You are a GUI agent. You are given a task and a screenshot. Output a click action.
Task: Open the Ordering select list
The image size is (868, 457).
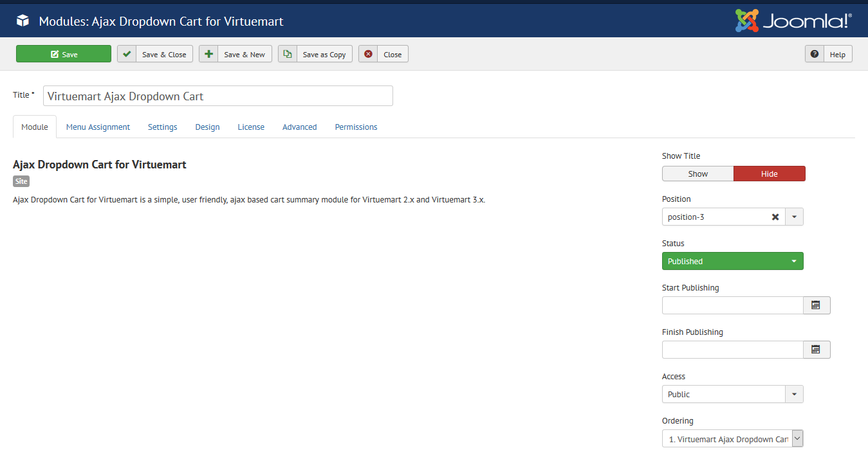[733, 439]
